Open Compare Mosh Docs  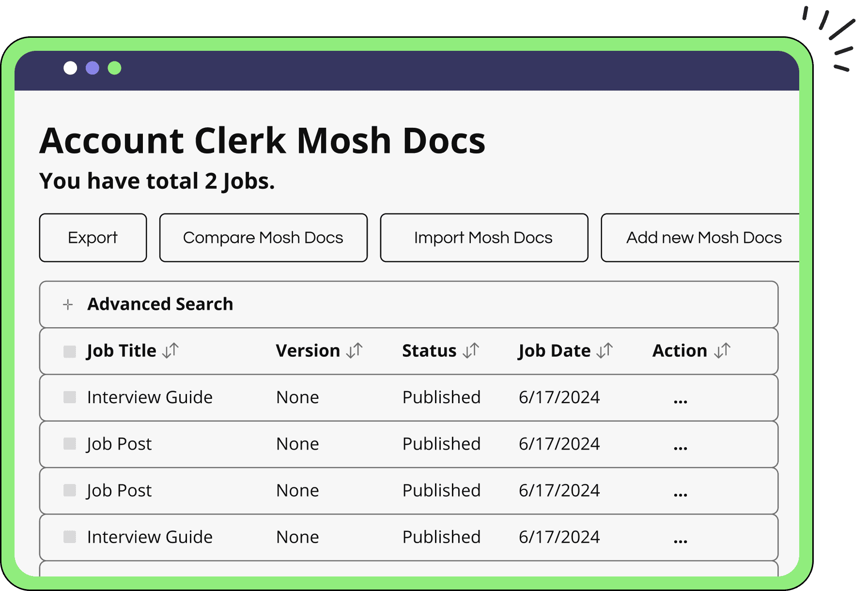click(263, 238)
